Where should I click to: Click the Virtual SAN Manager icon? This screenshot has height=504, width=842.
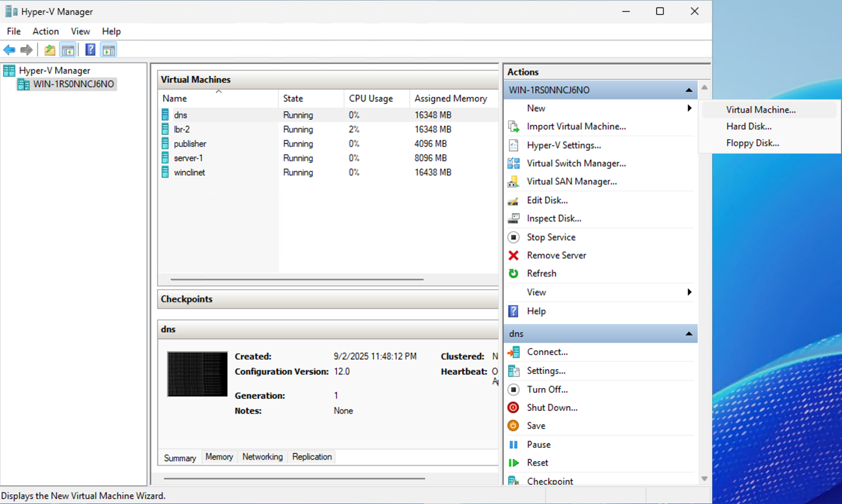[x=514, y=182]
